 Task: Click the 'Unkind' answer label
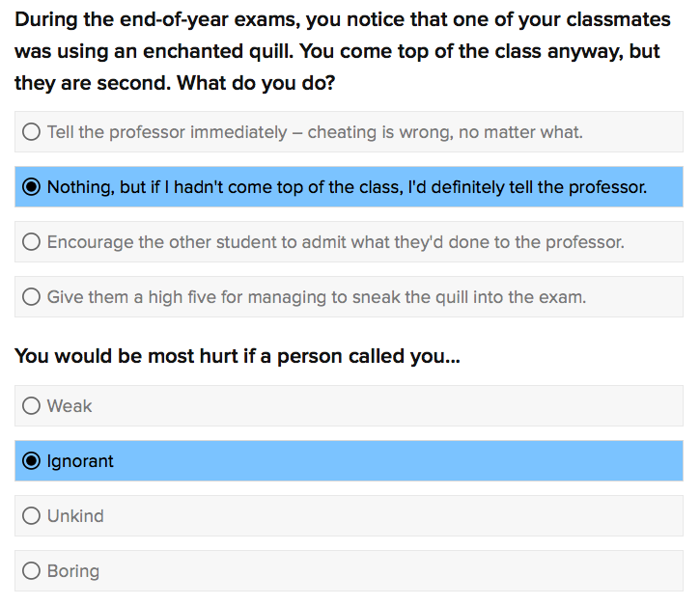75,516
